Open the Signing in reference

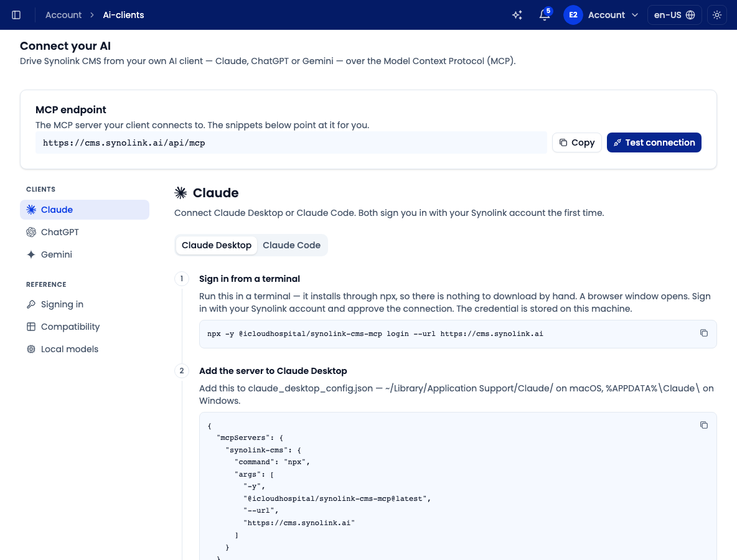click(x=85, y=304)
